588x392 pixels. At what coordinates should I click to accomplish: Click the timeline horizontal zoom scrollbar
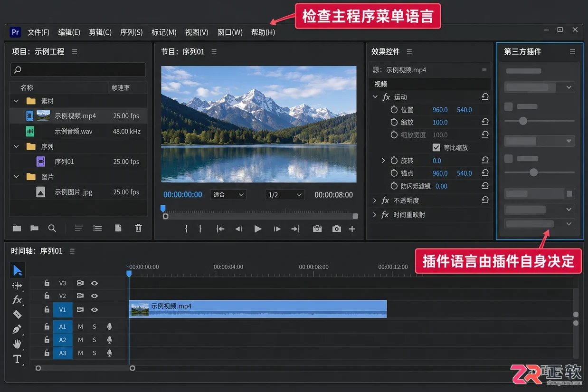click(x=85, y=368)
